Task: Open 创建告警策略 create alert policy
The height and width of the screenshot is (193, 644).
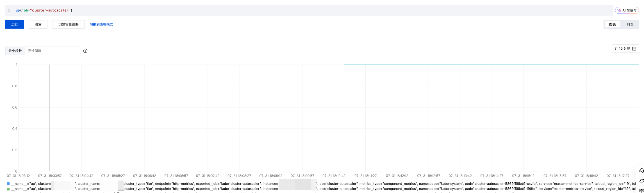Action: [x=69, y=24]
